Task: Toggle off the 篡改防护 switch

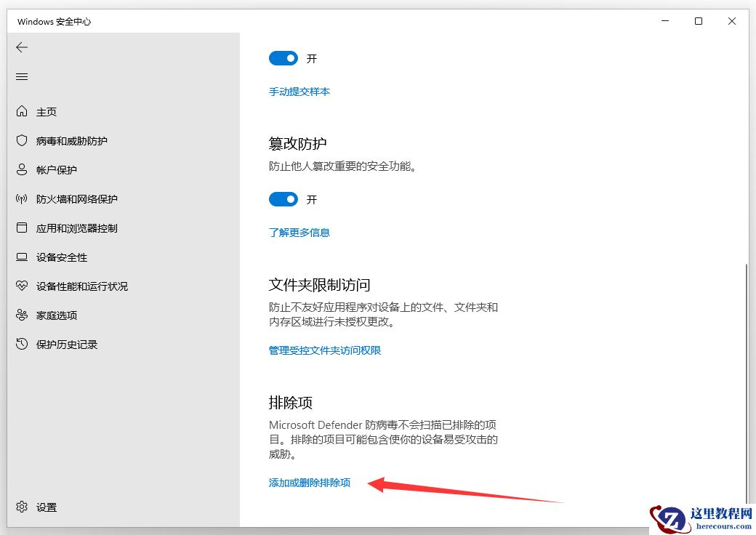Action: tap(283, 199)
